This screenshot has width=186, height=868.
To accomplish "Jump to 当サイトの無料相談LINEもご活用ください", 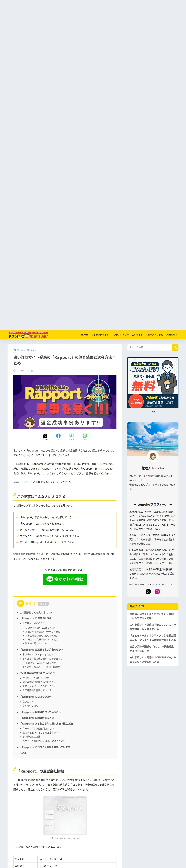I will [44, 741].
